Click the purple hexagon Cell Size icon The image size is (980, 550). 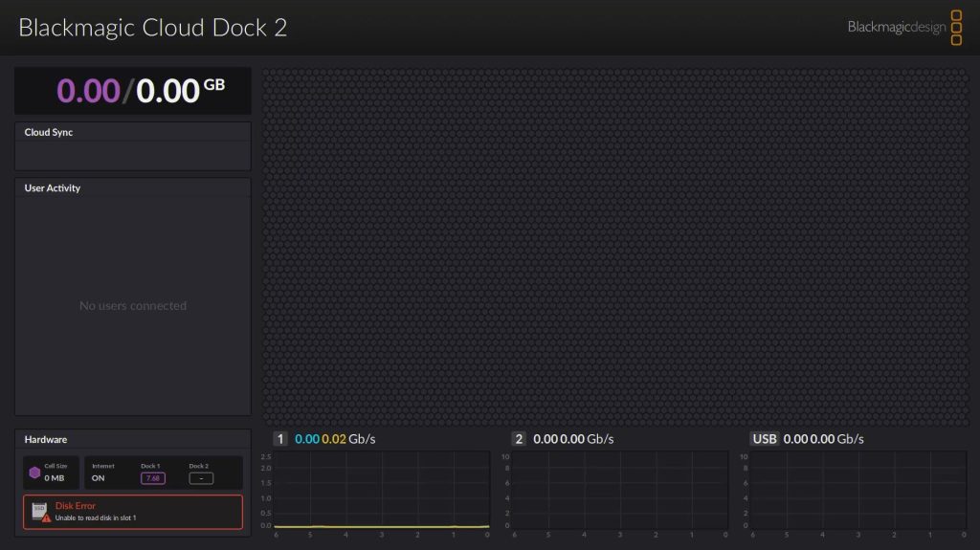[x=33, y=473]
